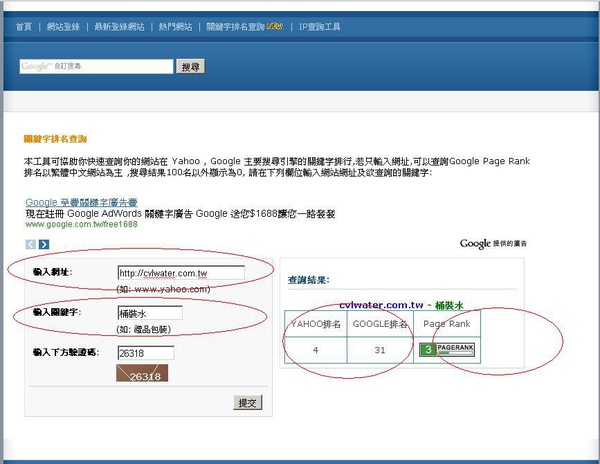Click the 查詢結果 section heading
This screenshot has height=464, width=600.
point(308,280)
